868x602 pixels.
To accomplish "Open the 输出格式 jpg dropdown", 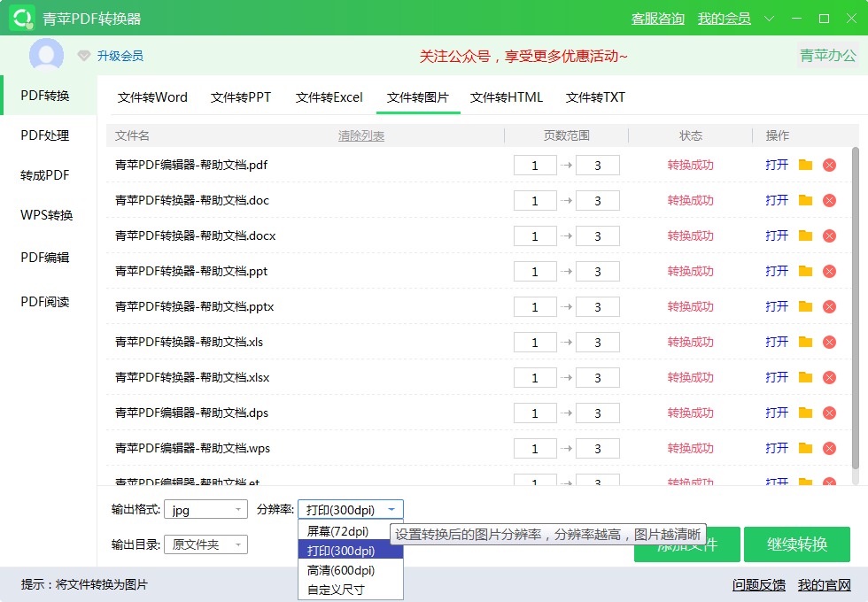I will tap(205, 510).
